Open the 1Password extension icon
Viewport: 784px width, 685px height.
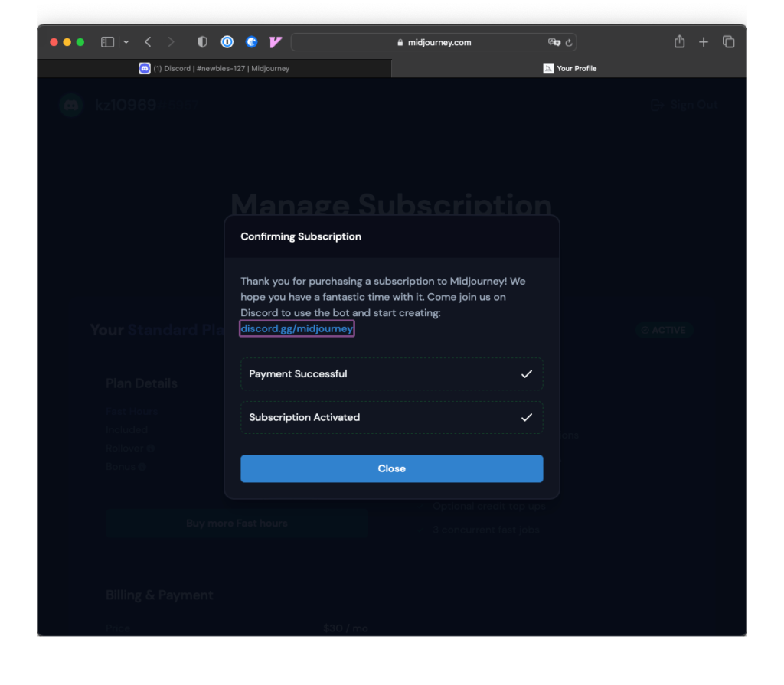point(227,42)
